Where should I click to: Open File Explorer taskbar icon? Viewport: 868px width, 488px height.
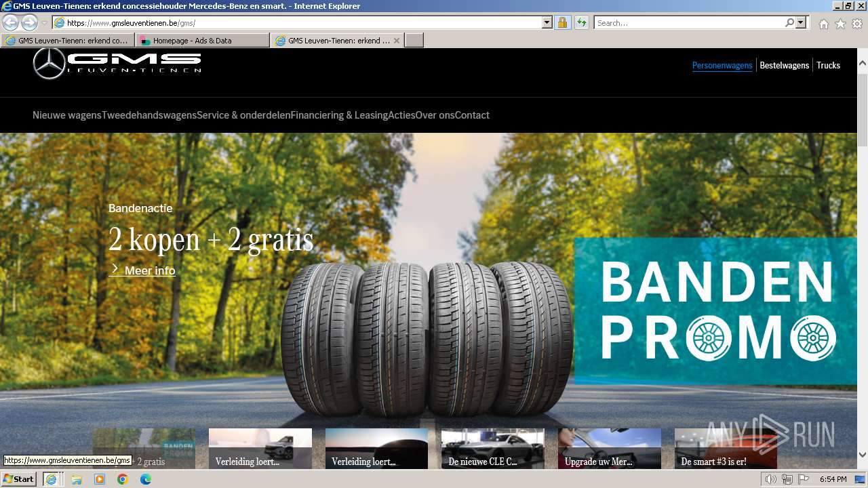tap(77, 479)
